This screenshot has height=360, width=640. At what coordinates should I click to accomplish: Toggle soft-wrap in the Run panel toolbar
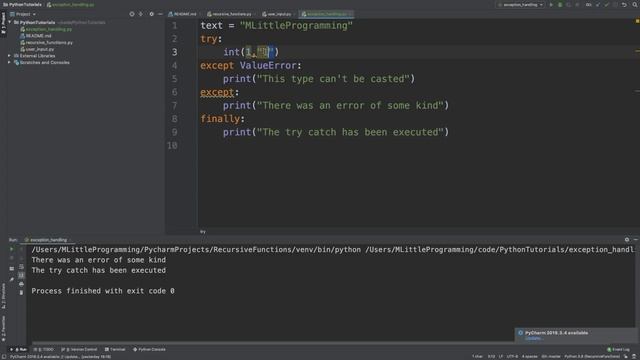tap(21, 267)
